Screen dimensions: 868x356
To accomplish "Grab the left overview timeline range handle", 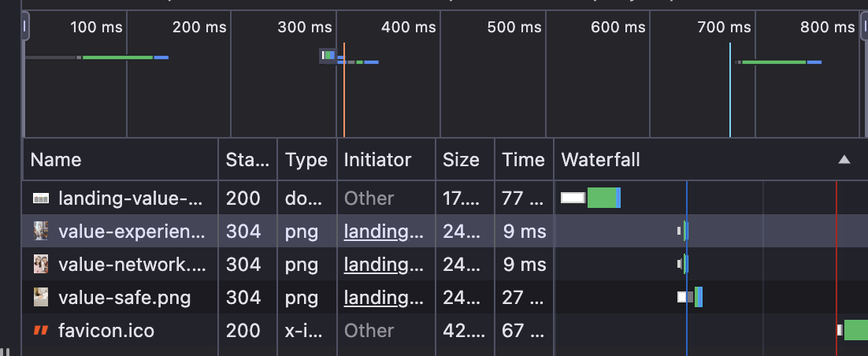I will coord(25,27).
